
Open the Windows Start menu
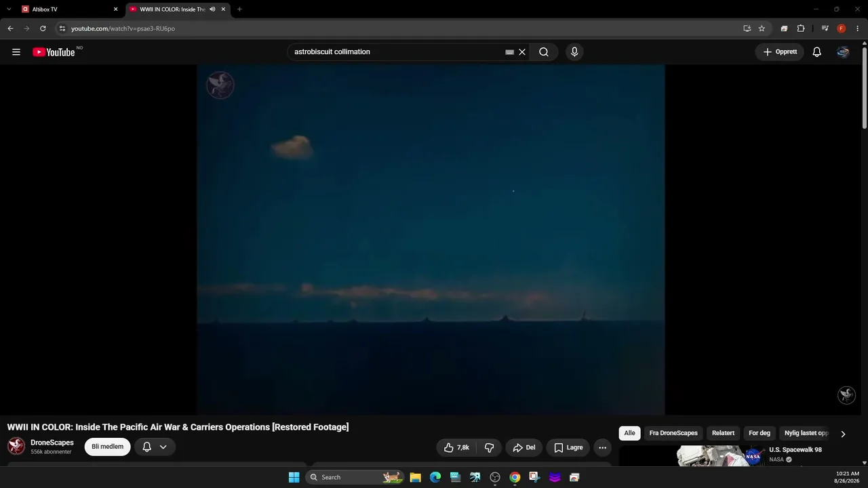(x=294, y=477)
